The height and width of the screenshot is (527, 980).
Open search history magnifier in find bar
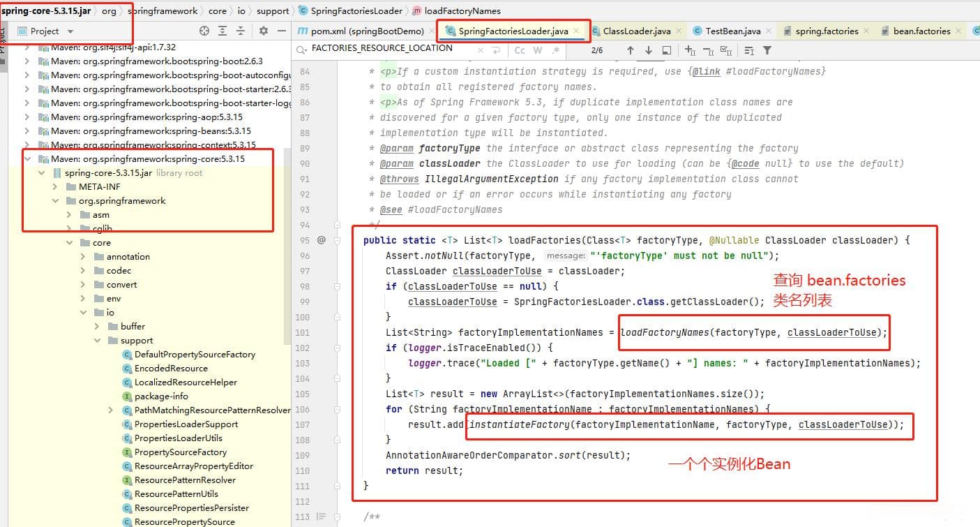point(301,50)
